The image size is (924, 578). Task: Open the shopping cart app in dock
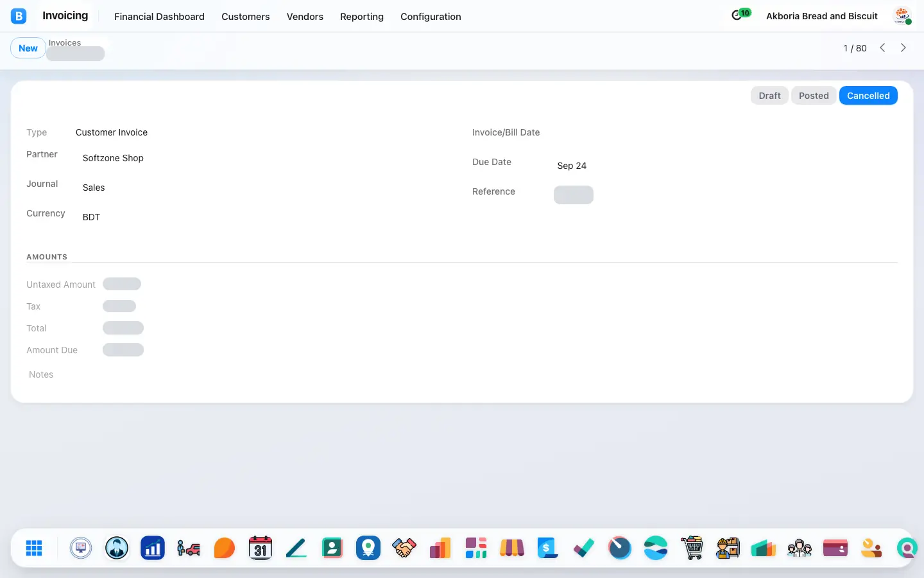coord(692,548)
